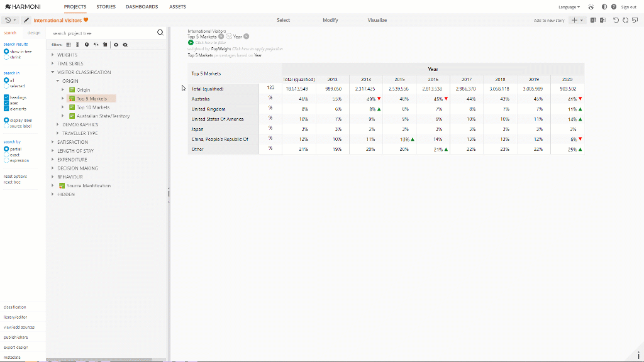Export the table to PowerPoint
Viewport: 644px width, 362px height.
pos(602,20)
